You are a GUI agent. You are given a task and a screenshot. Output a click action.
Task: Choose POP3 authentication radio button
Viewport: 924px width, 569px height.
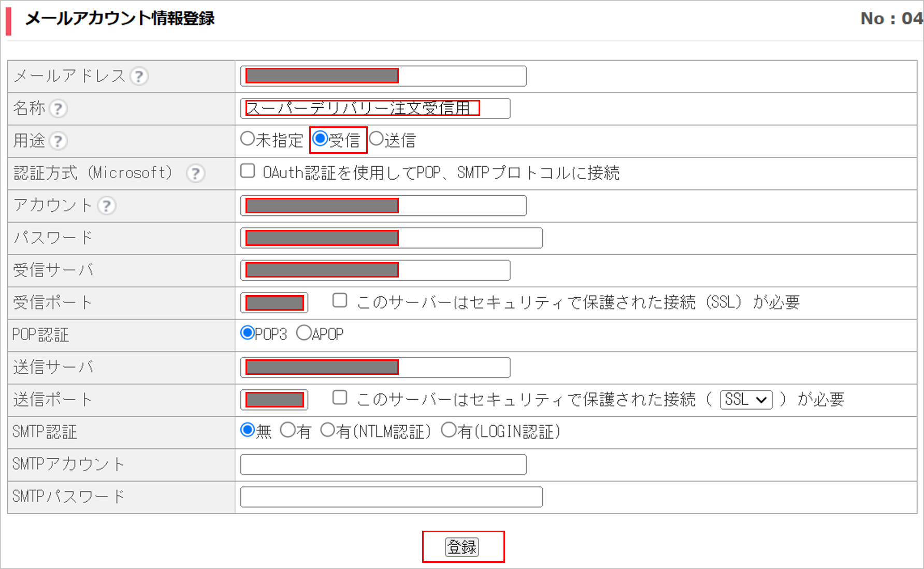click(248, 333)
